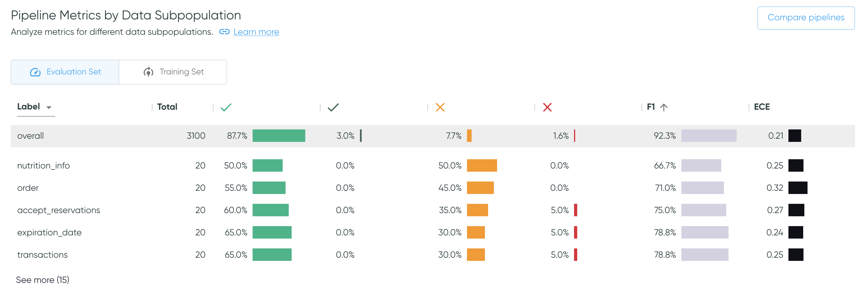The height and width of the screenshot is (304, 868).
Task: Switch to the Training Set tab
Action: (x=173, y=72)
